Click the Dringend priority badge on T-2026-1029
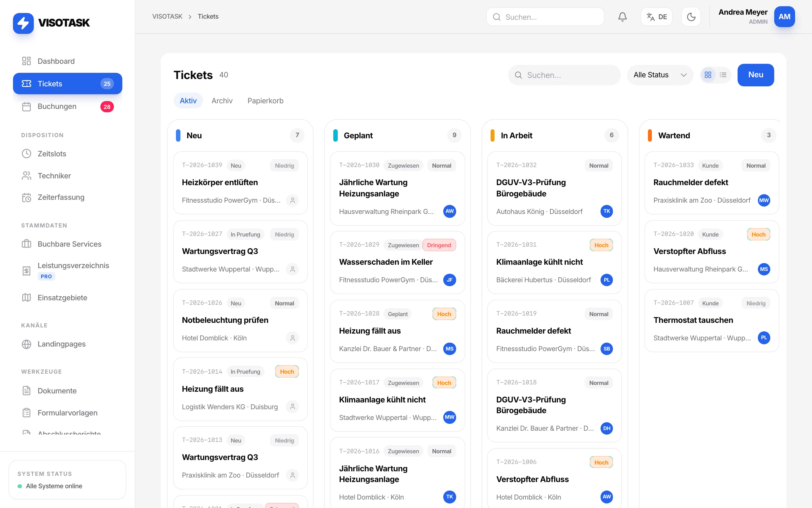Image resolution: width=812 pixels, height=508 pixels. [x=439, y=245]
